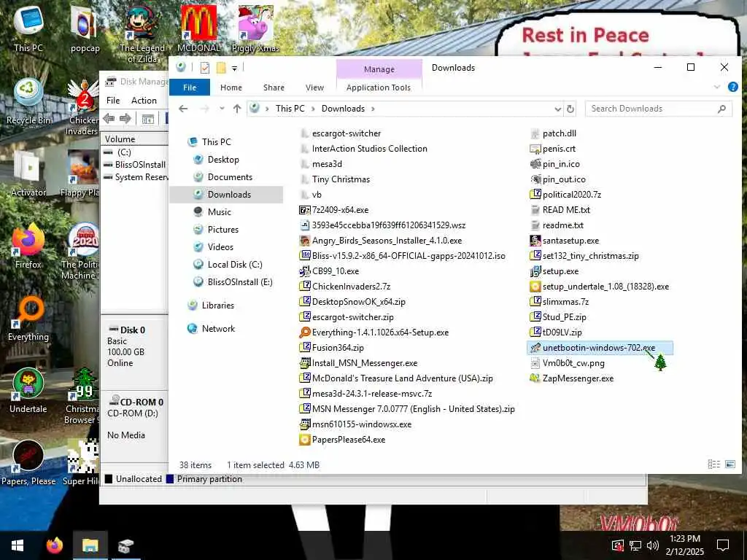747x560 pixels.
Task: Launch Firefox from the desktop
Action: point(28,246)
